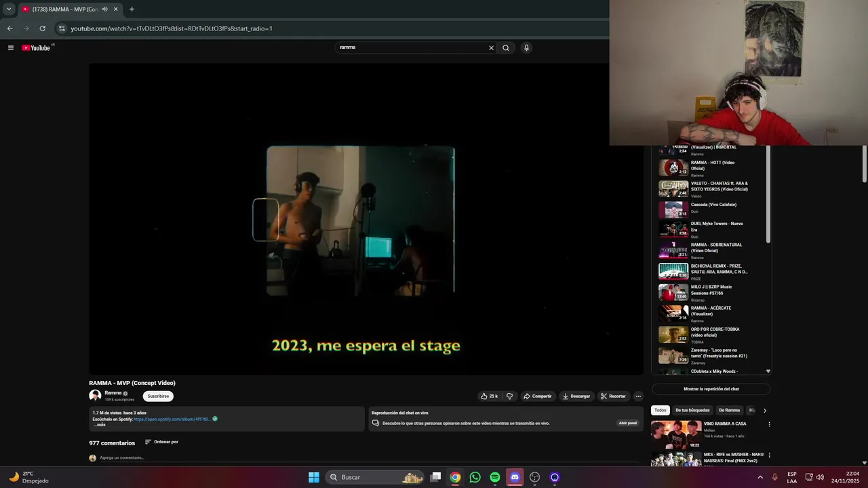View site information icon in address bar
The image size is (868, 488).
62,28
